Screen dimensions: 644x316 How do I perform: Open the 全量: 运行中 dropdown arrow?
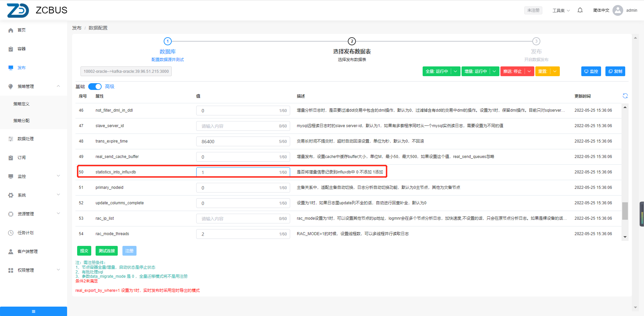pos(455,71)
